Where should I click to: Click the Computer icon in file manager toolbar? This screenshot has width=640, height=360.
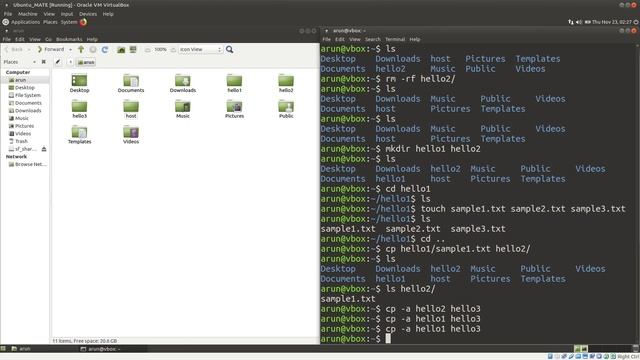tap(133, 49)
